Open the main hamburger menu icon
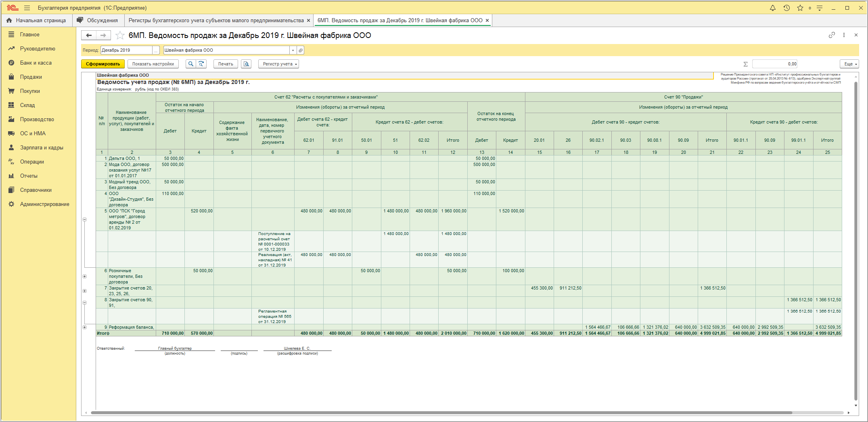The image size is (868, 422). pos(27,8)
